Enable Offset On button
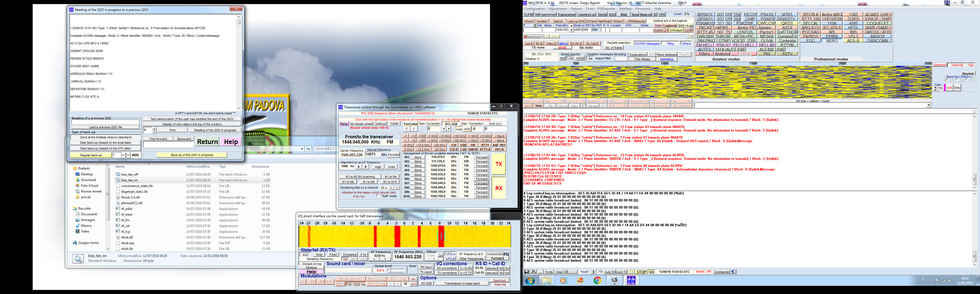Image resolution: width=980 pixels, height=294 pixels. (440, 256)
